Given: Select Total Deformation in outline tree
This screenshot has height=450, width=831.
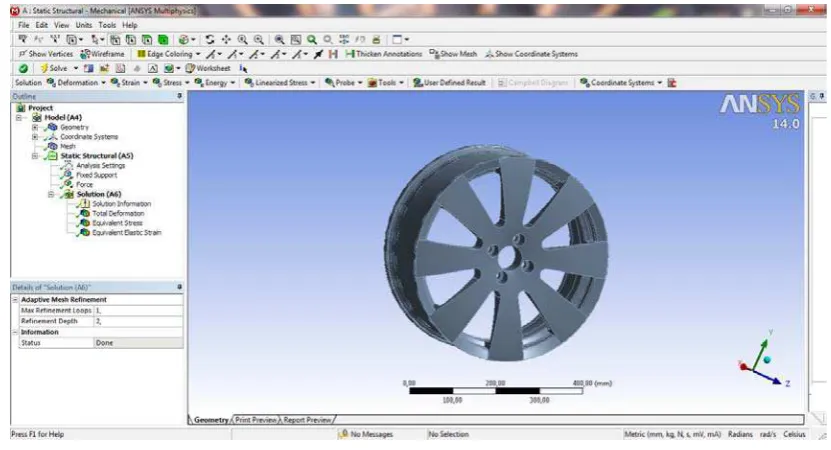Looking at the screenshot, I should (118, 214).
